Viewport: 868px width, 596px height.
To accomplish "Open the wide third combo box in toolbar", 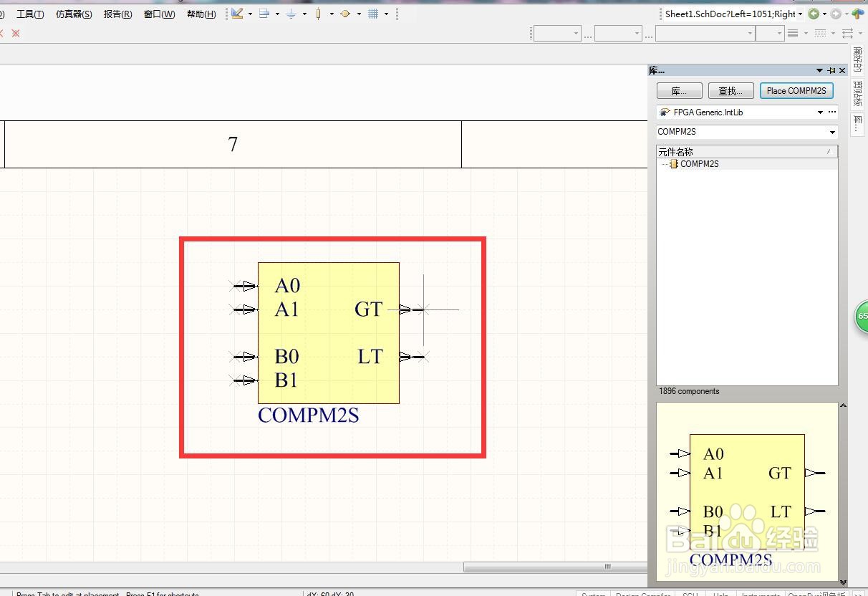I will pyautogui.click(x=705, y=33).
